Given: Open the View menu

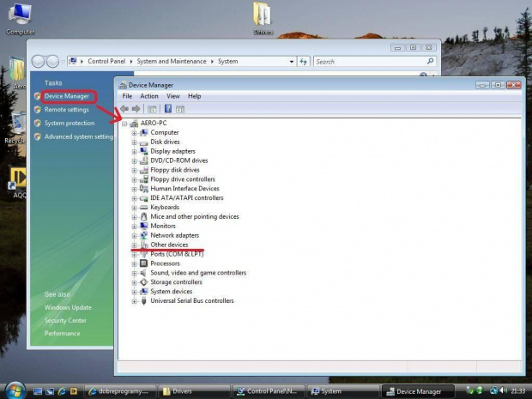Looking at the screenshot, I should pyautogui.click(x=173, y=96).
